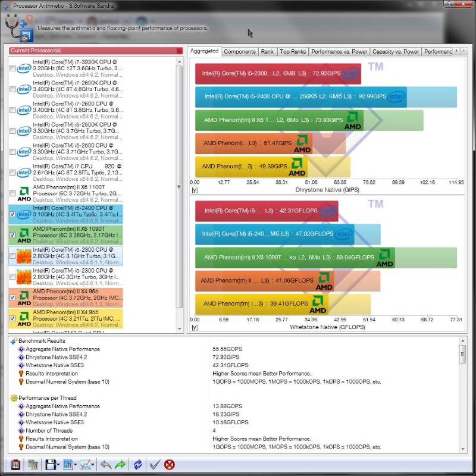This screenshot has width=476, height=476.
Task: Select the i5-2300 bar showing 42.31GFLOPS
Action: click(267, 211)
